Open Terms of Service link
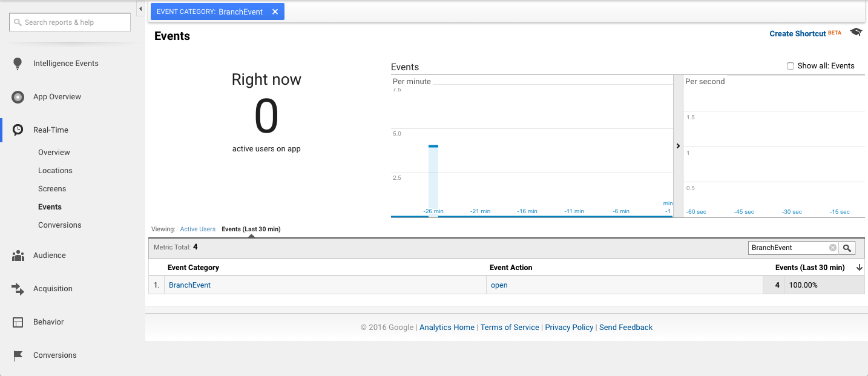 tap(510, 328)
